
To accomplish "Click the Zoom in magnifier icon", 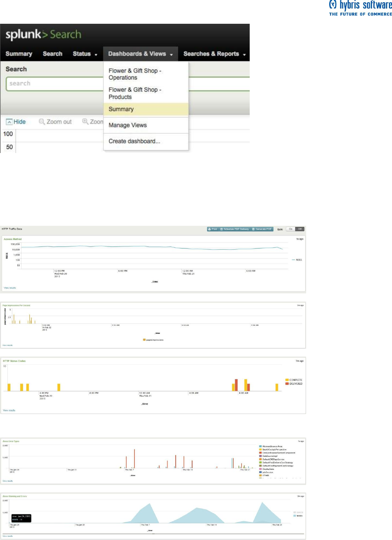I will tap(85, 121).
